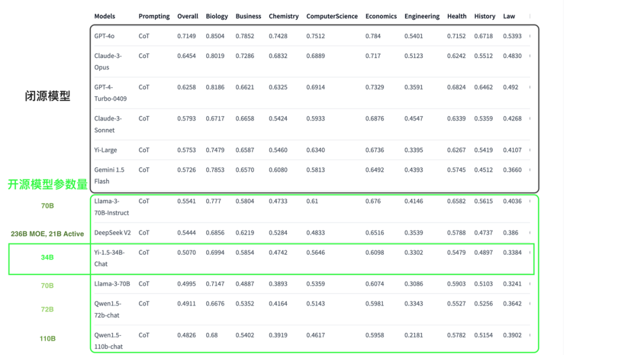644x355 pixels.
Task: Select the Qwen1.5-72b-chat model name
Action: tap(107, 310)
